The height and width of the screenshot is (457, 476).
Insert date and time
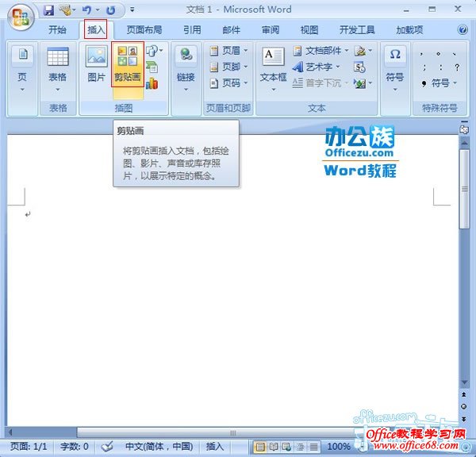coord(359,67)
